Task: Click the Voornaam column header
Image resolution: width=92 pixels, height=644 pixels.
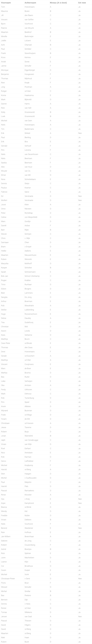Action: click(6, 2)
